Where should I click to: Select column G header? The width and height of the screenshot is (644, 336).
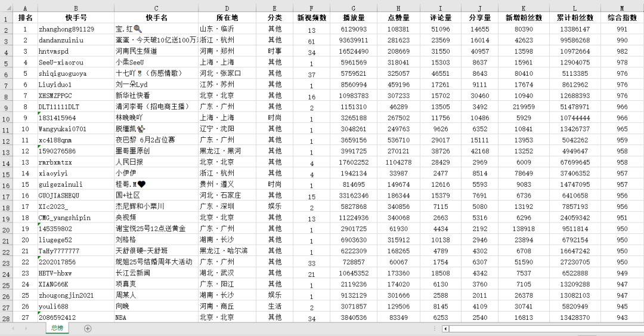[x=354, y=8]
